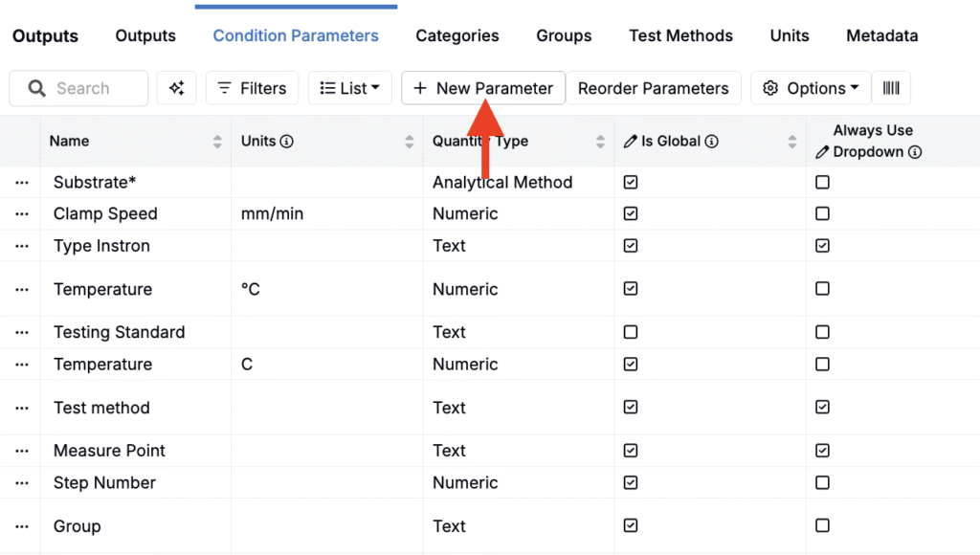Click the AI sparkle icon button
Screen dimensions: 980x555
176,88
